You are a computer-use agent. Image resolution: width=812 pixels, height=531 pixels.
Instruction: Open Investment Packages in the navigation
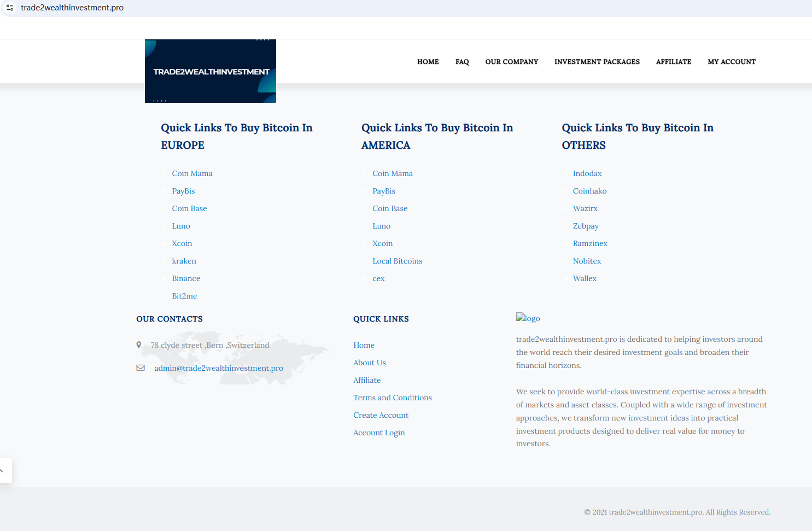click(x=597, y=62)
